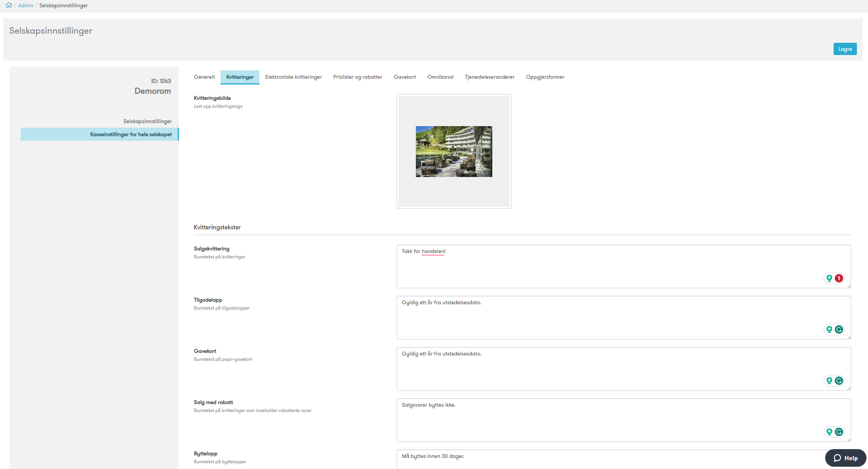This screenshot has height=469, width=868.
Task: Click the receipt logo image thumbnail
Action: (454, 151)
